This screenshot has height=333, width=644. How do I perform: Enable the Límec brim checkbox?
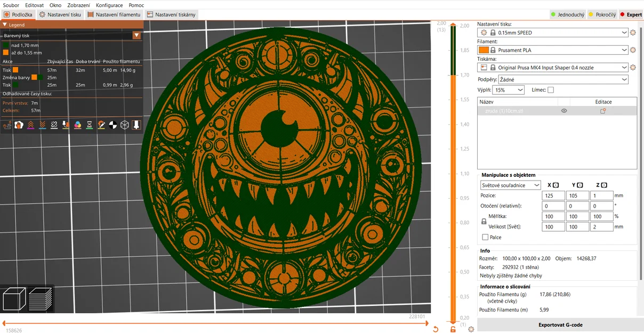[x=551, y=90]
